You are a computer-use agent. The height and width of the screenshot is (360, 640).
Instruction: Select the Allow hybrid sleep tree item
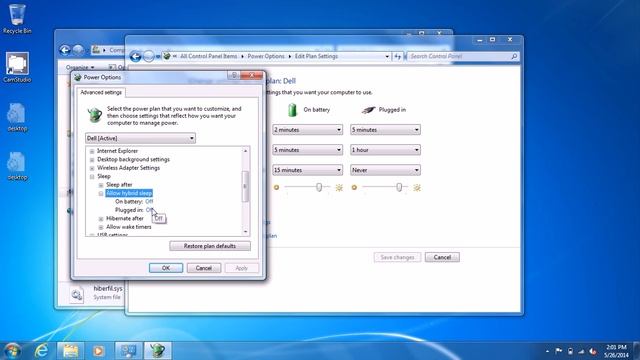click(x=129, y=193)
